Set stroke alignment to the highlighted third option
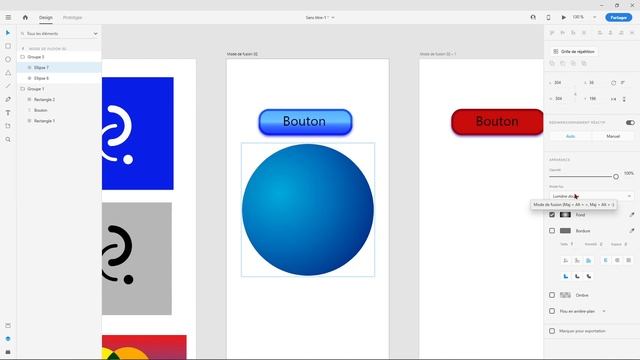 point(588,260)
